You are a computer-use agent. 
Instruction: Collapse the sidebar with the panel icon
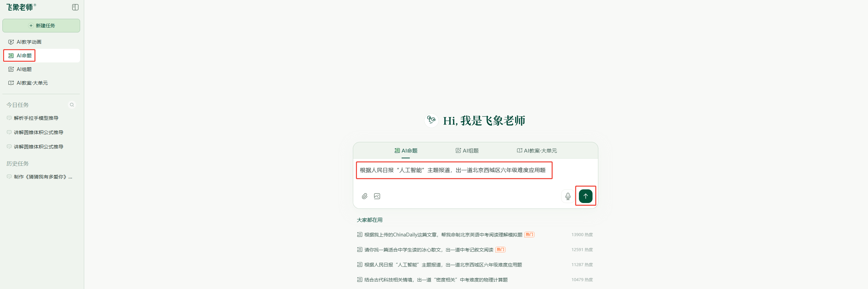pyautogui.click(x=75, y=7)
